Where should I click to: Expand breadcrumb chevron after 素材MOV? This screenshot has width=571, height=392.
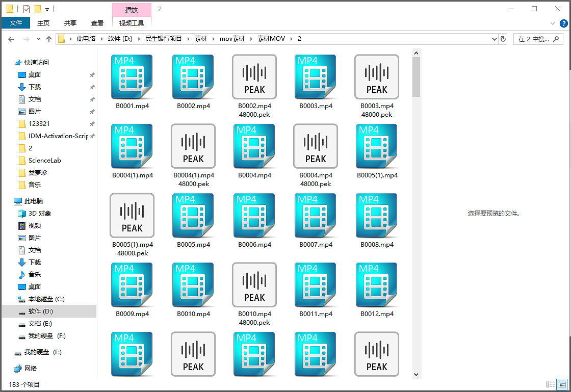click(x=291, y=39)
